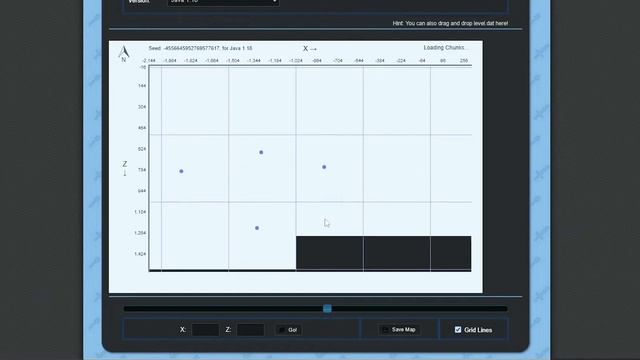Focus the X coordinate input field
This screenshot has height=360, width=640.
[205, 330]
